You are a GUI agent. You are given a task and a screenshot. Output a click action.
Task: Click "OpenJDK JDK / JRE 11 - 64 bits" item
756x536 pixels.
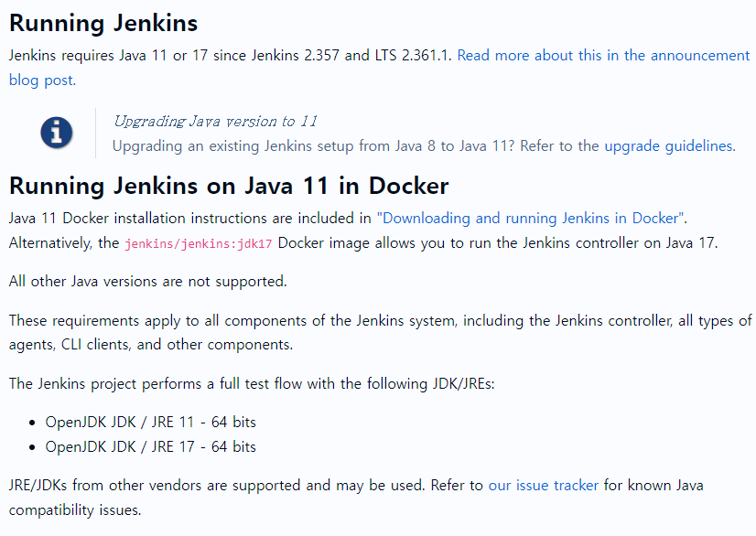(150, 423)
